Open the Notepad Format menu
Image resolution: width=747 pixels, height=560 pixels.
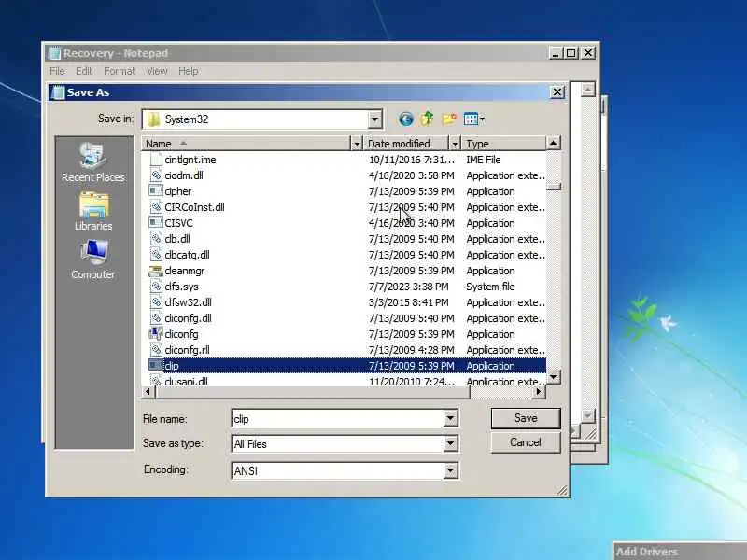(120, 71)
